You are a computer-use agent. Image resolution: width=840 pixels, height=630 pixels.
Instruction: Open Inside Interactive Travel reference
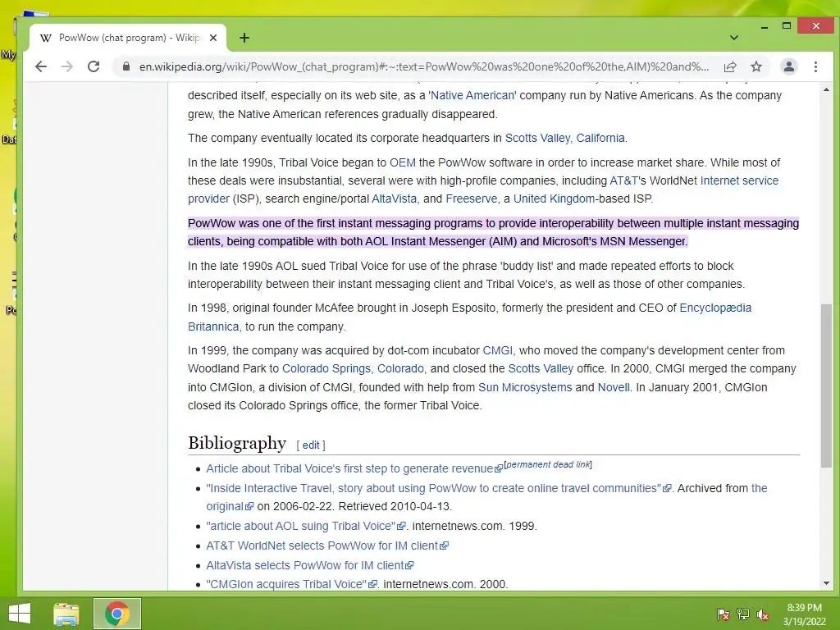438,488
